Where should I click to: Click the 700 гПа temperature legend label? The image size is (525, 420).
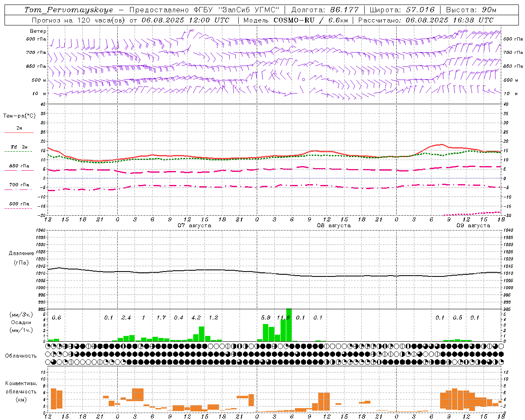click(x=19, y=185)
